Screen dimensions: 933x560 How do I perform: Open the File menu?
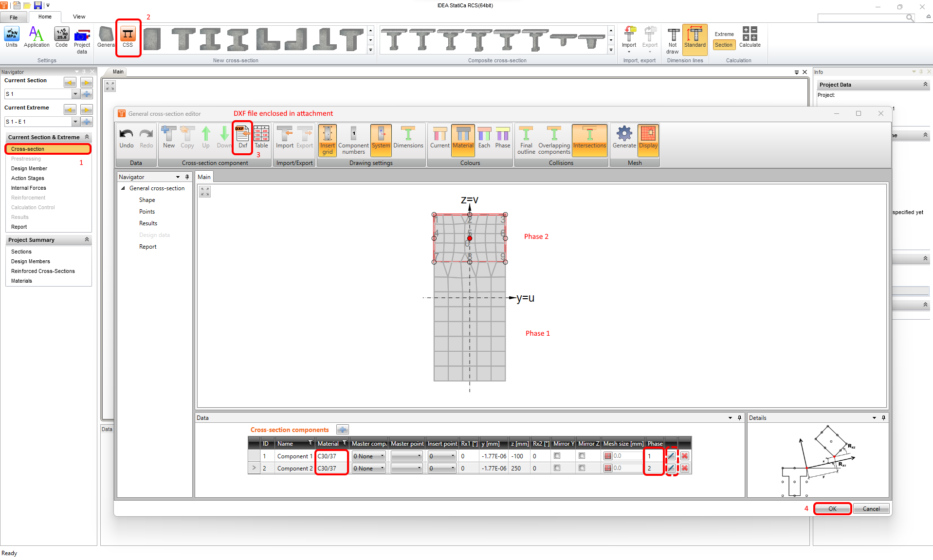[x=14, y=18]
